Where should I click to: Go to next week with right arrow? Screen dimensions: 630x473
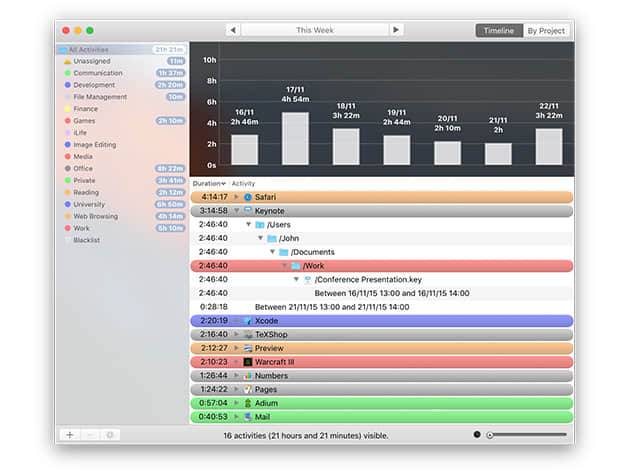[x=396, y=30]
